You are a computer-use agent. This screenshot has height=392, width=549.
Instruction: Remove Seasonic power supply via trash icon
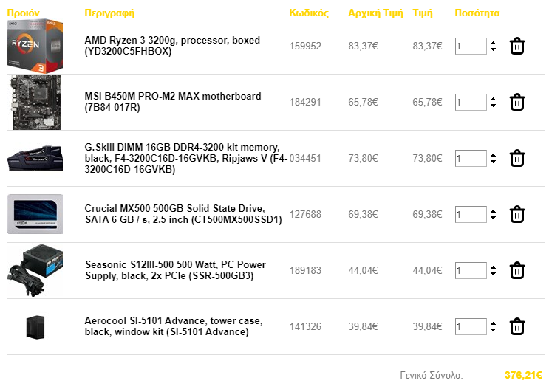pyautogui.click(x=516, y=271)
